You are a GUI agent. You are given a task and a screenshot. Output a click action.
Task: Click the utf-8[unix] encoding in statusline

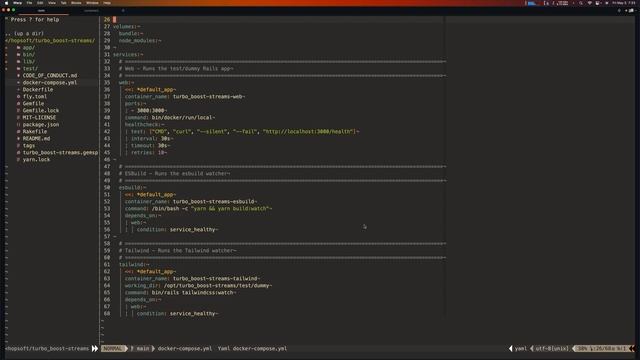click(x=552, y=349)
